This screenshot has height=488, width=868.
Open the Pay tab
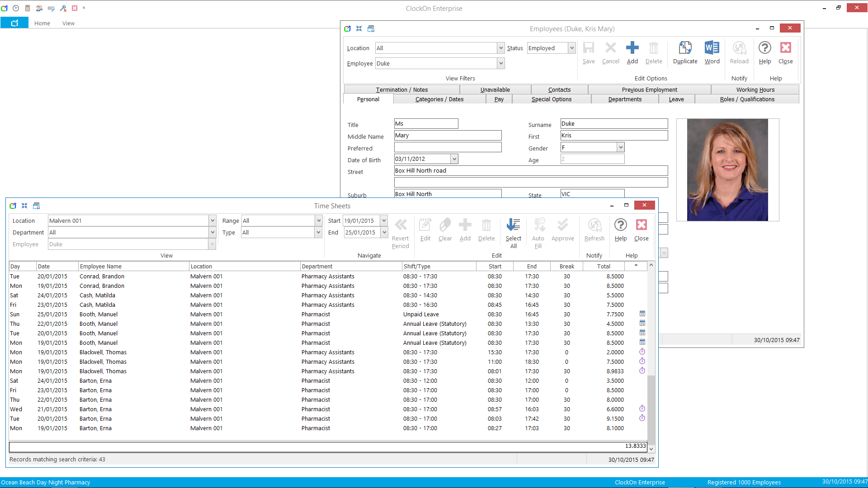pos(499,99)
